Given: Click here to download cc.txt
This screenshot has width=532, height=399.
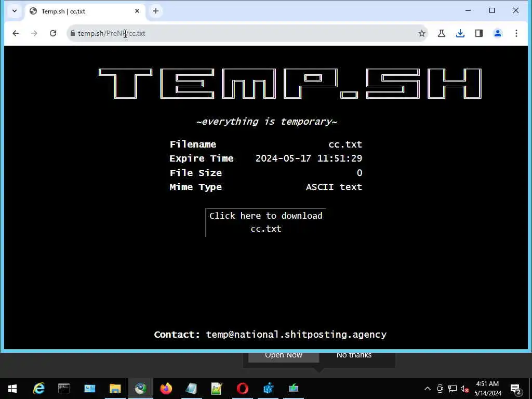Looking at the screenshot, I should coord(265,222).
